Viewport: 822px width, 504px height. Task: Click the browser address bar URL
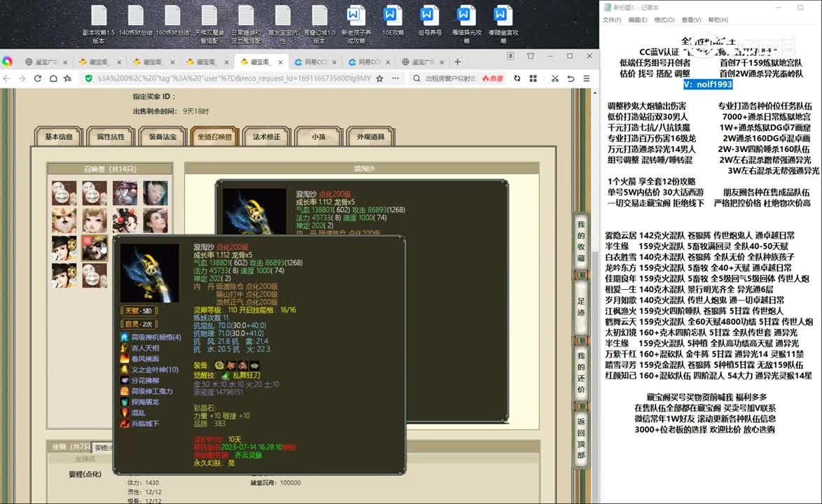tap(234, 78)
